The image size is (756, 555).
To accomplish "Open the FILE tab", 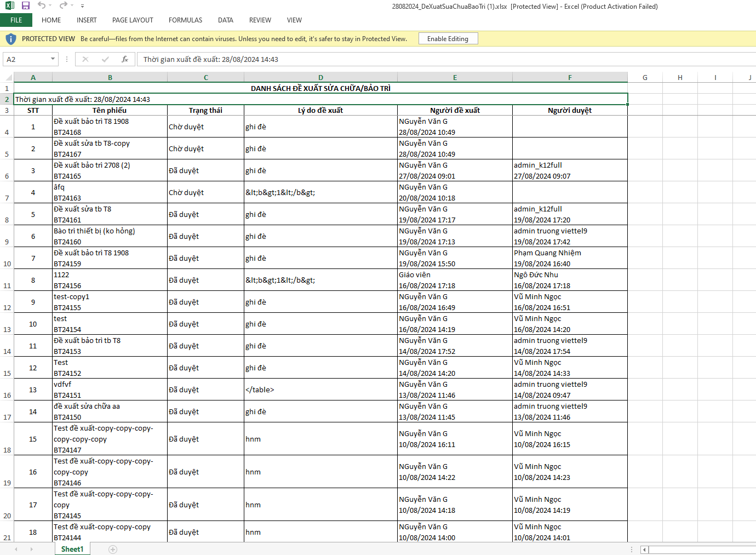I will click(x=16, y=20).
